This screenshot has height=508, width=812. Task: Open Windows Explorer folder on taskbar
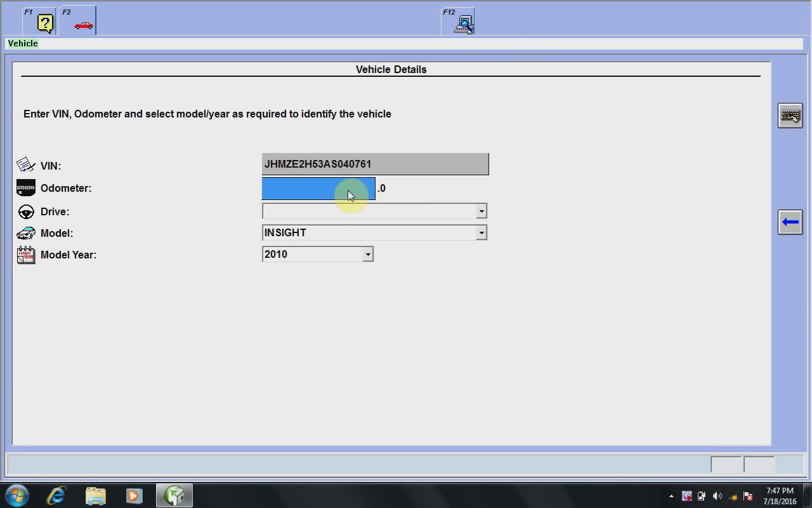(95, 495)
